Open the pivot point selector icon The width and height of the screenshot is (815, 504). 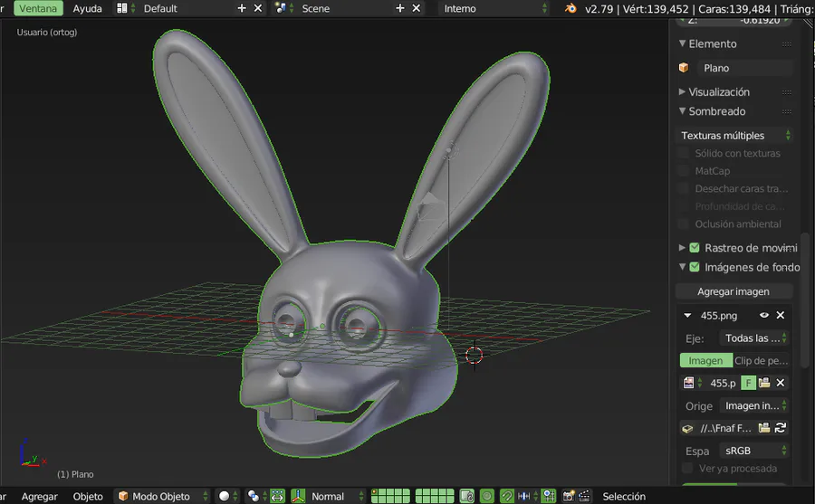click(257, 496)
